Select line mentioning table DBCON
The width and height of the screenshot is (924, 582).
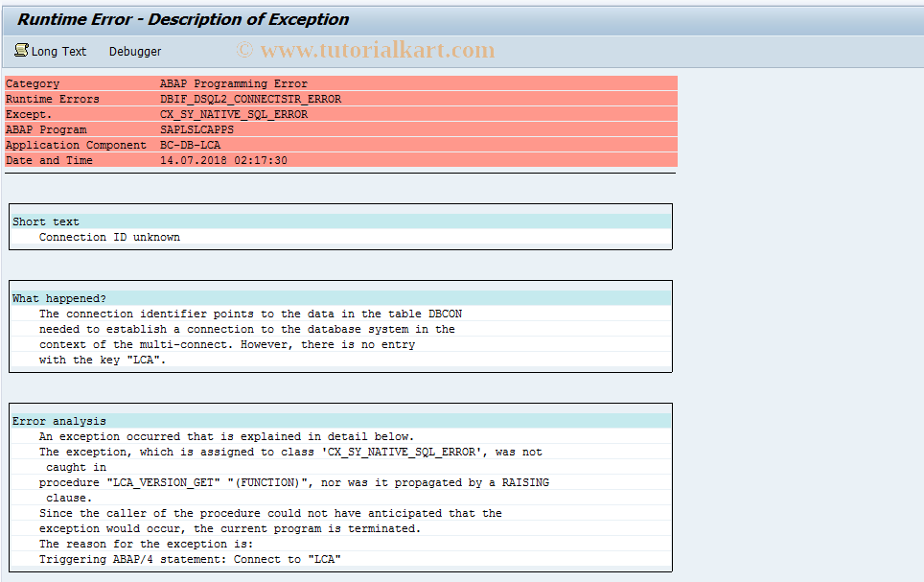(x=250, y=314)
